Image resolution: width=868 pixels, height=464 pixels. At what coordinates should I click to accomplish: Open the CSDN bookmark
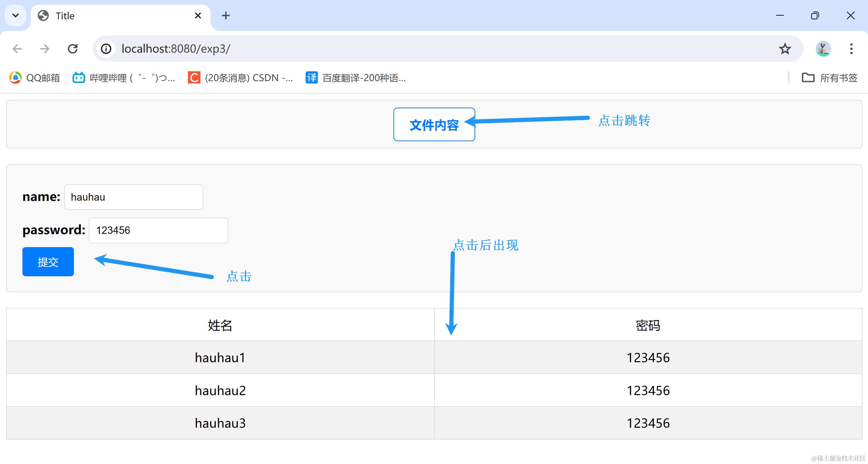240,78
